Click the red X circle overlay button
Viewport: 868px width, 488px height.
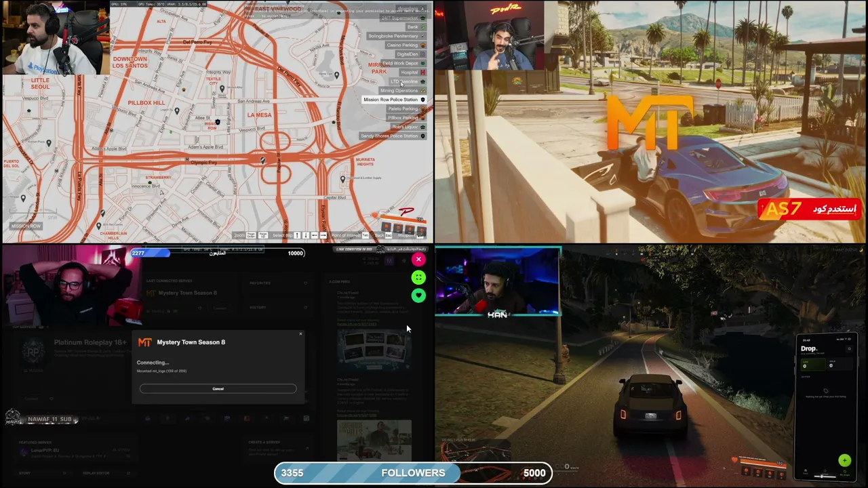[x=418, y=260]
